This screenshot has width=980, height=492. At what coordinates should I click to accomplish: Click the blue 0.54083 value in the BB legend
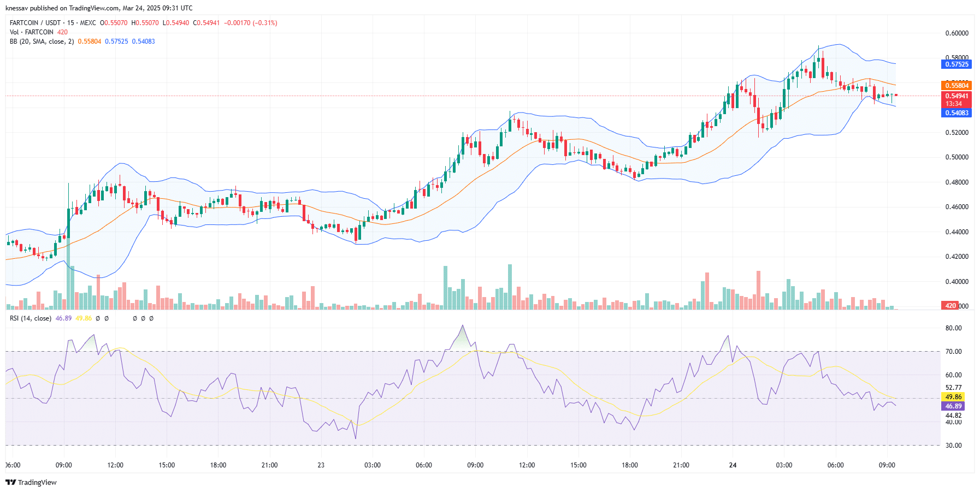[x=143, y=42]
